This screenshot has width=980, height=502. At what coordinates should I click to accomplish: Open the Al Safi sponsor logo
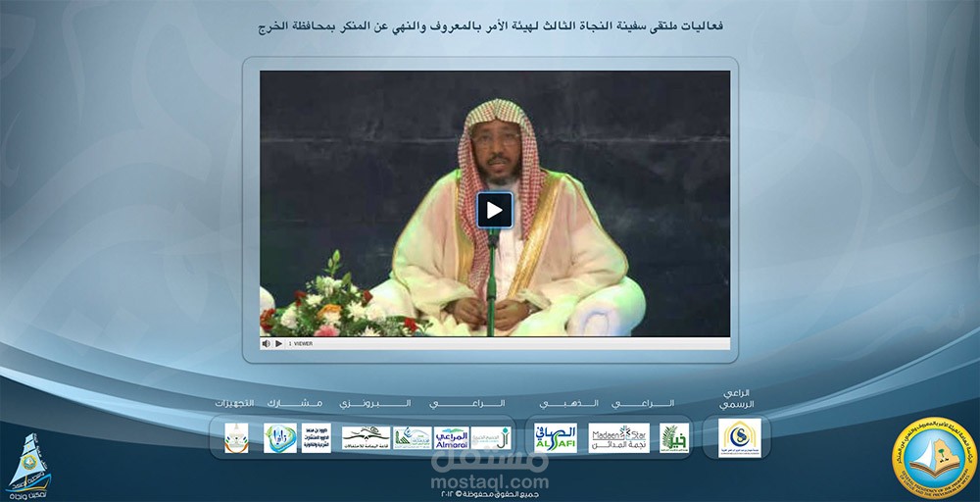[556, 437]
